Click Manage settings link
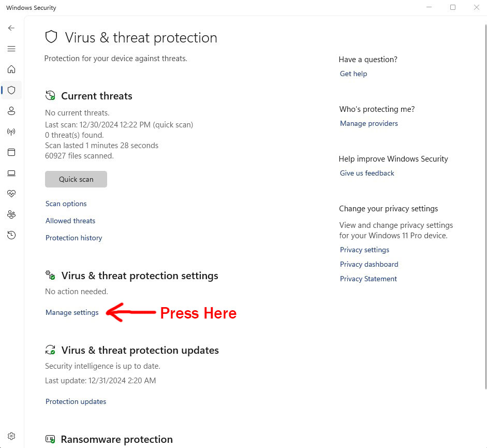The image size is (487, 448). (72, 312)
